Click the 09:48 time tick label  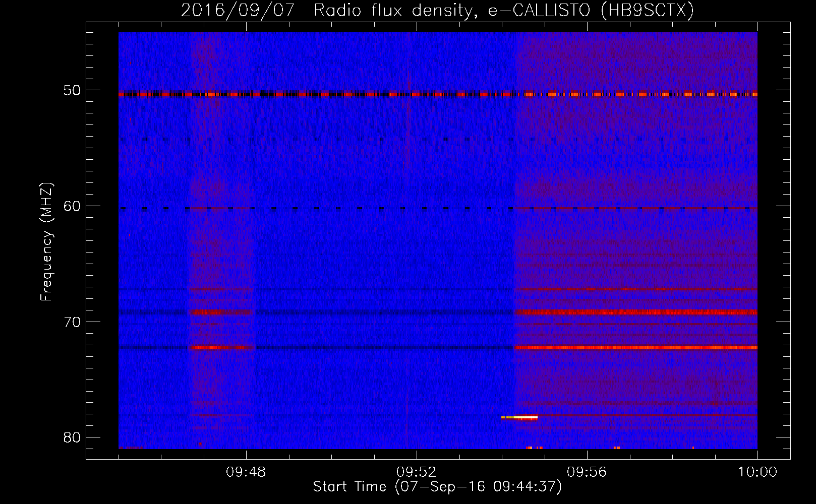click(x=246, y=472)
